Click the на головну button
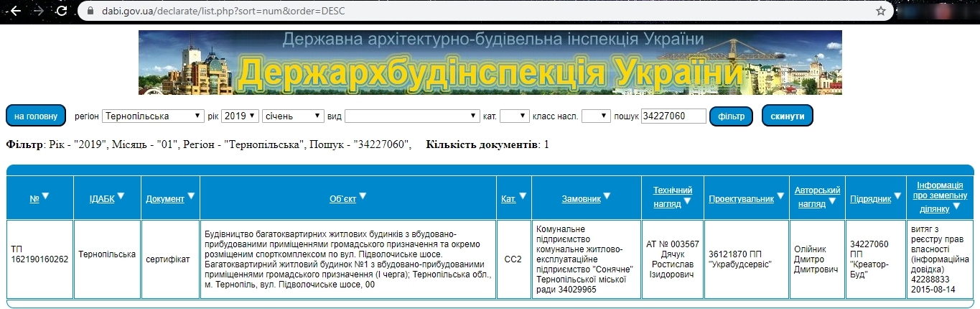This screenshot has width=980, height=309. (36, 116)
